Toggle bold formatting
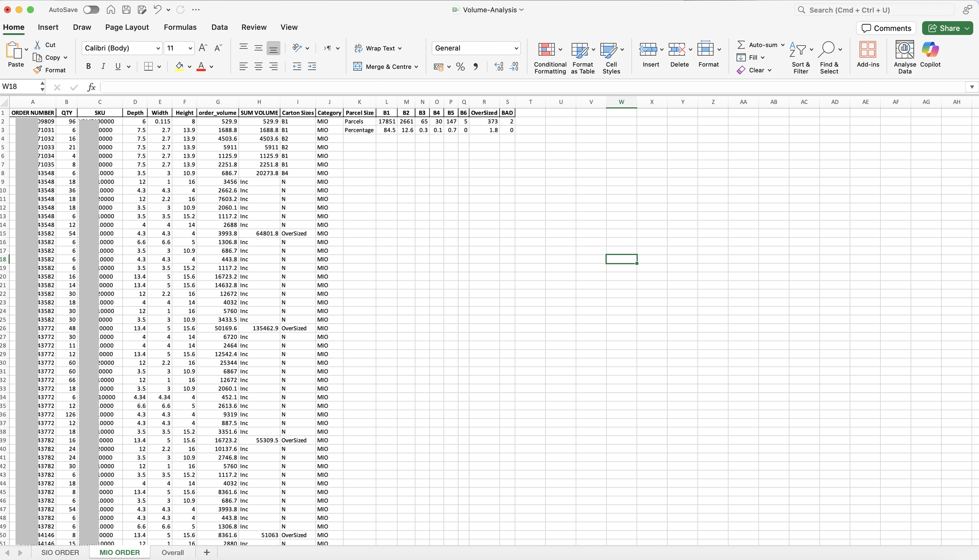This screenshot has width=979, height=560. (89, 67)
